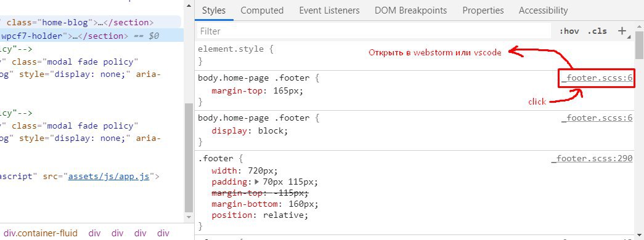Open the Computed tab

point(262,10)
